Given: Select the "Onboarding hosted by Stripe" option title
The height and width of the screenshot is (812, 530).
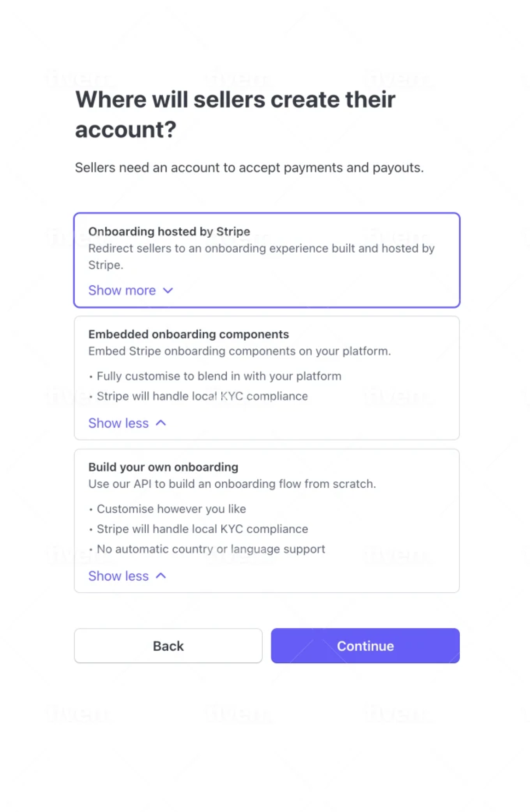Looking at the screenshot, I should coord(169,232).
